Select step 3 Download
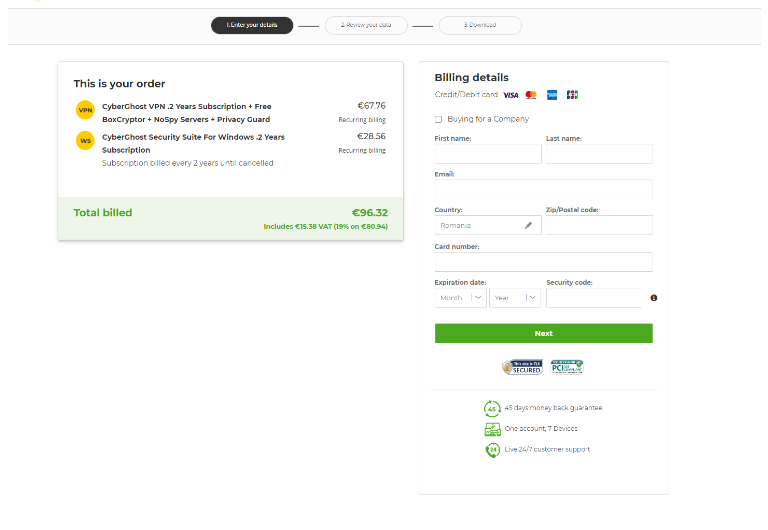This screenshot has width=768, height=530. [480, 25]
